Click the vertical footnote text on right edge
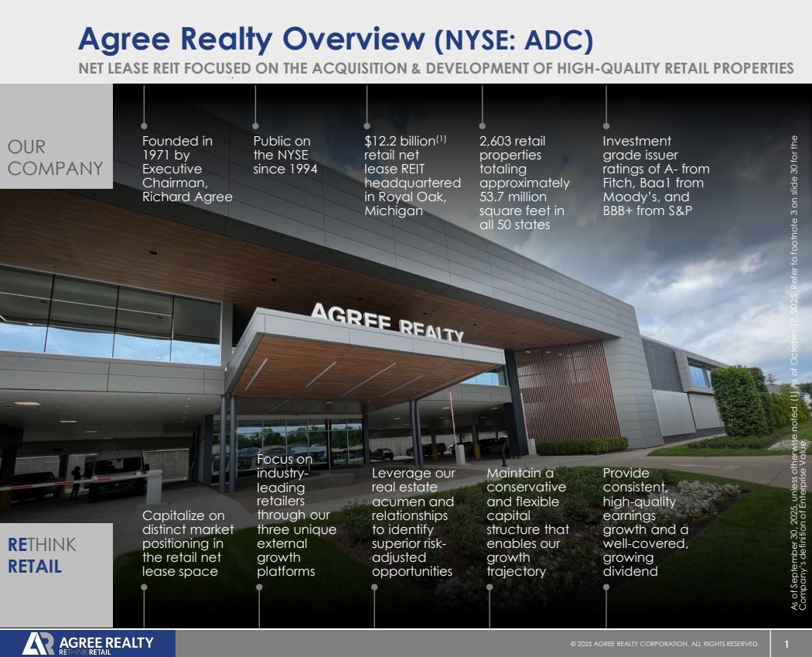Viewport: 812px width, 657px height. [798, 372]
